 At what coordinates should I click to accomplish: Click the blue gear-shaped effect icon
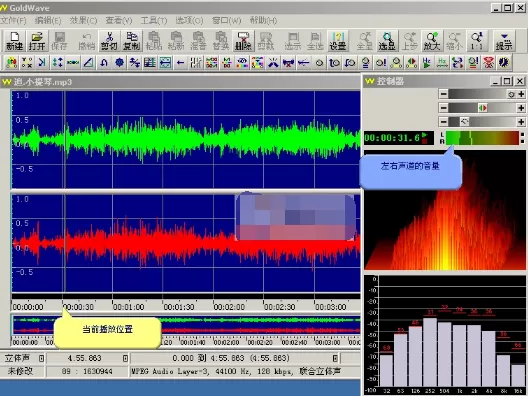(x=119, y=63)
